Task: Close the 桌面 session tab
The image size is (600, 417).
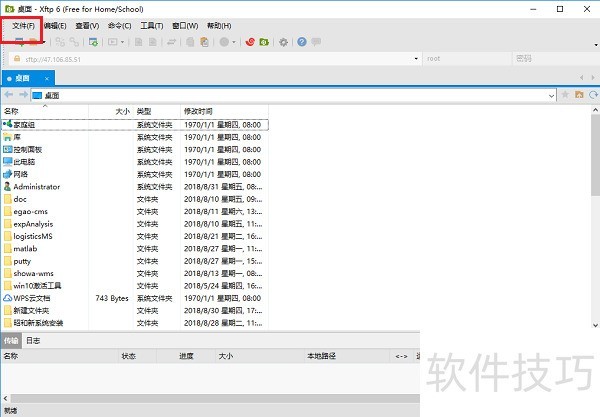Action: point(47,79)
